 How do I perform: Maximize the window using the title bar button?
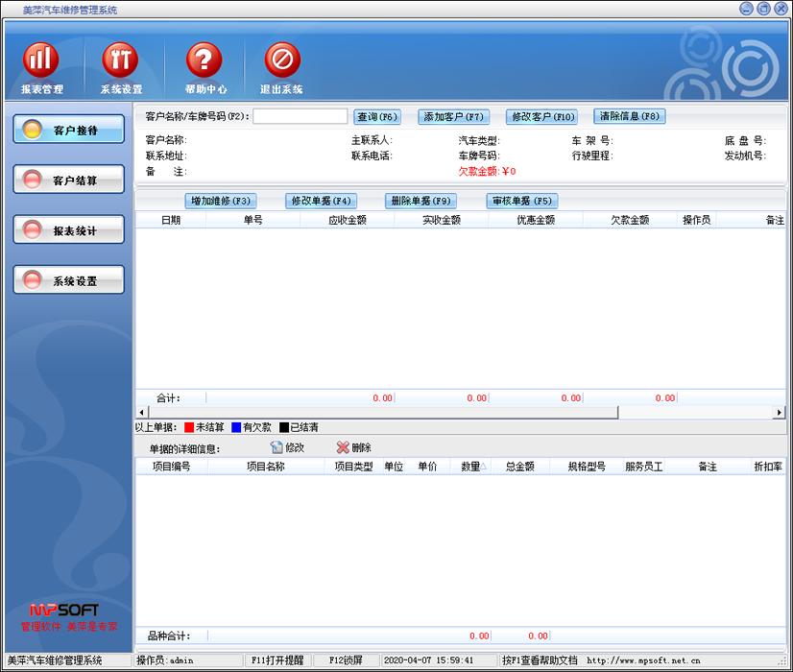point(763,9)
